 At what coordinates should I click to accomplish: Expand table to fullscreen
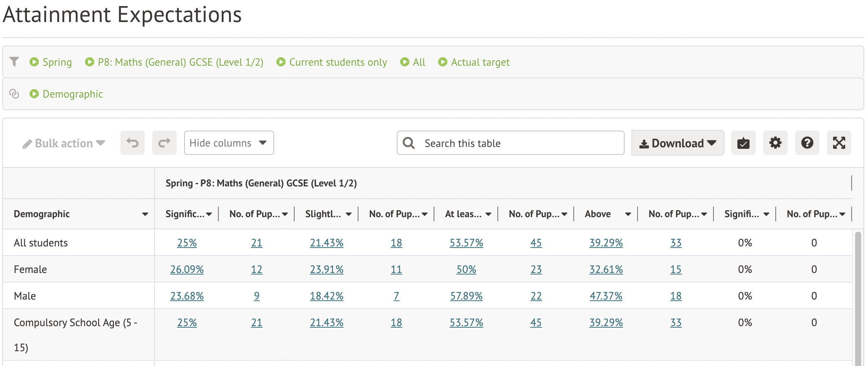tap(839, 143)
